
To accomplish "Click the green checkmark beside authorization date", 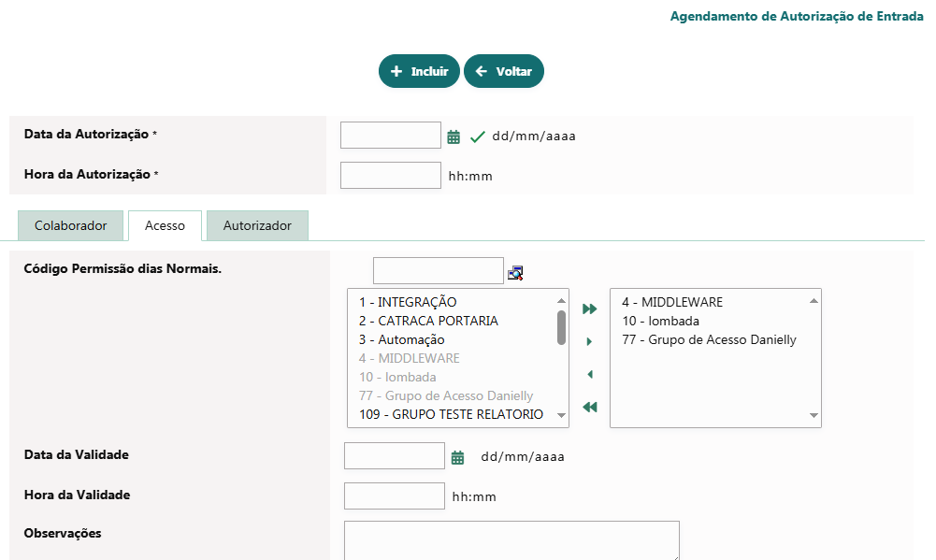I will (478, 136).
